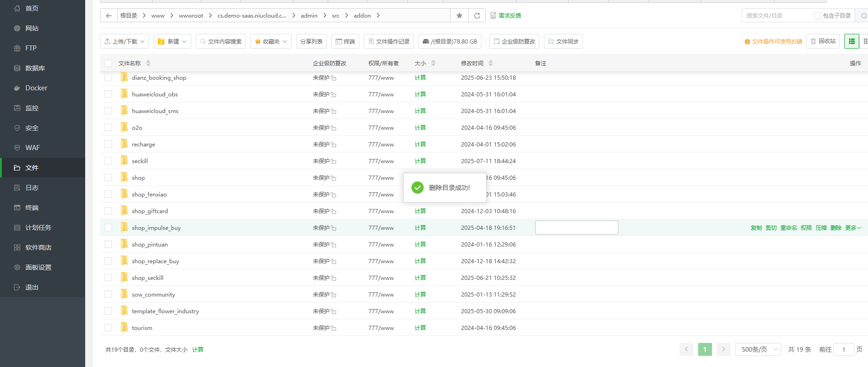The image size is (868, 367).
Task: Click the 日志 log icon in sidebar
Action: 17,188
